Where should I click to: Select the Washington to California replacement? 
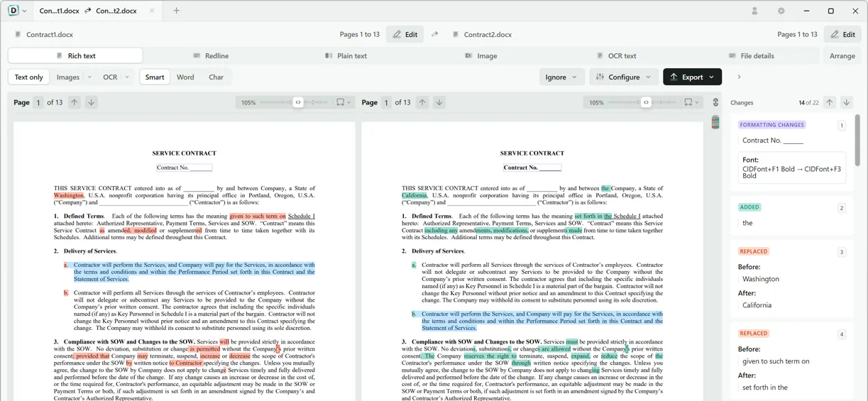point(792,279)
